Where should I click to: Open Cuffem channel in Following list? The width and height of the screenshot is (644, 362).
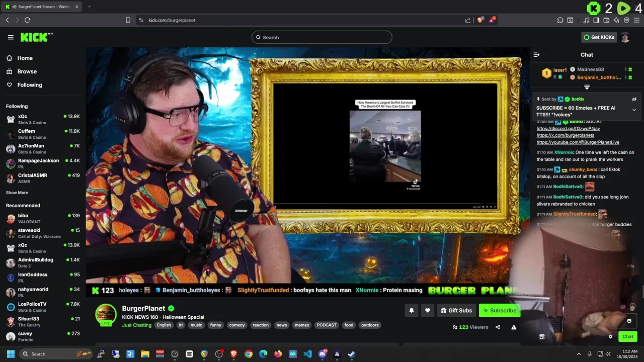(x=43, y=134)
